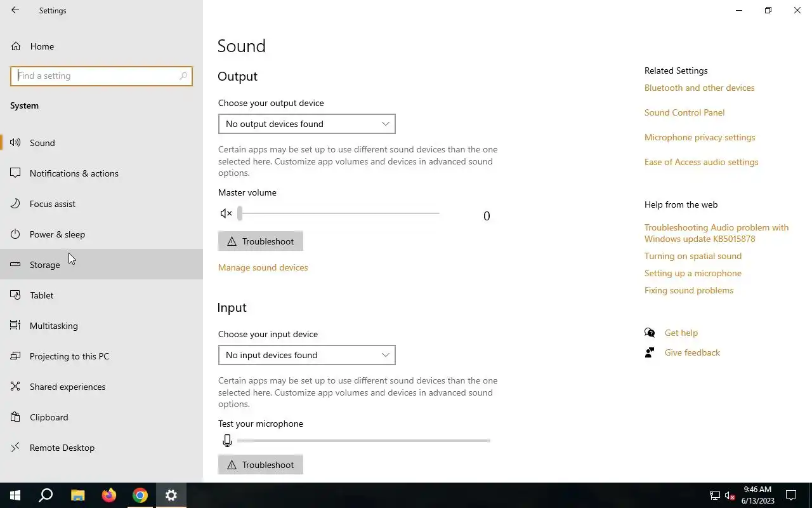Click the Home icon in sidebar
This screenshot has height=508, width=812.
(x=15, y=46)
